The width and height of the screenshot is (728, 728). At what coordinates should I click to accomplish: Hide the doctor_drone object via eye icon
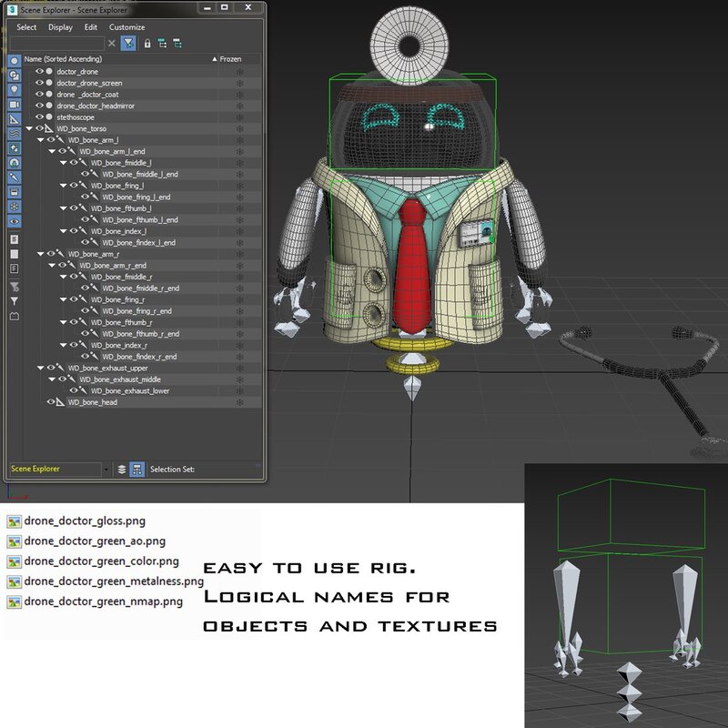pos(39,71)
